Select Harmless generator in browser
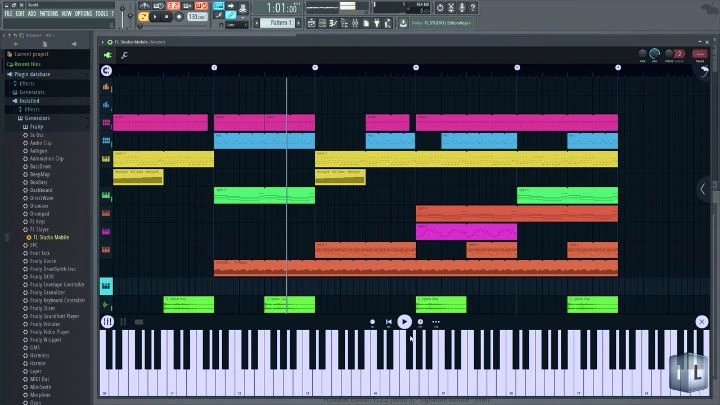The width and height of the screenshot is (720, 405). coord(39,355)
